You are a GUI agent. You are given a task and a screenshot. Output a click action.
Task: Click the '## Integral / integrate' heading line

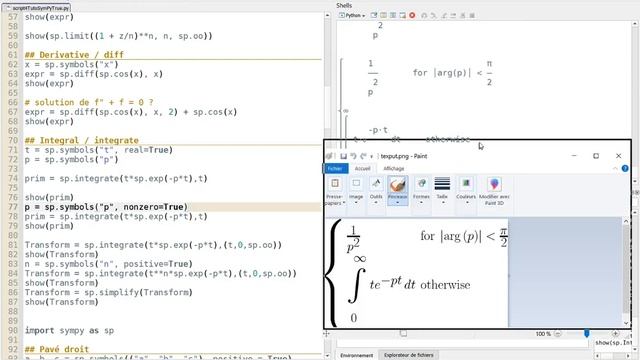(82, 140)
